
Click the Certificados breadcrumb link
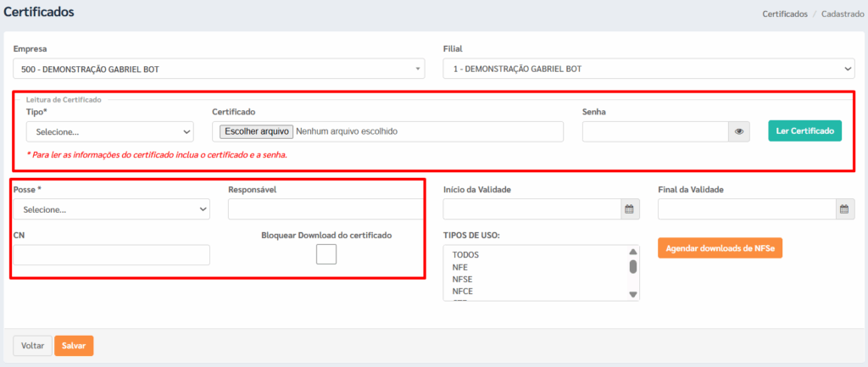click(784, 14)
